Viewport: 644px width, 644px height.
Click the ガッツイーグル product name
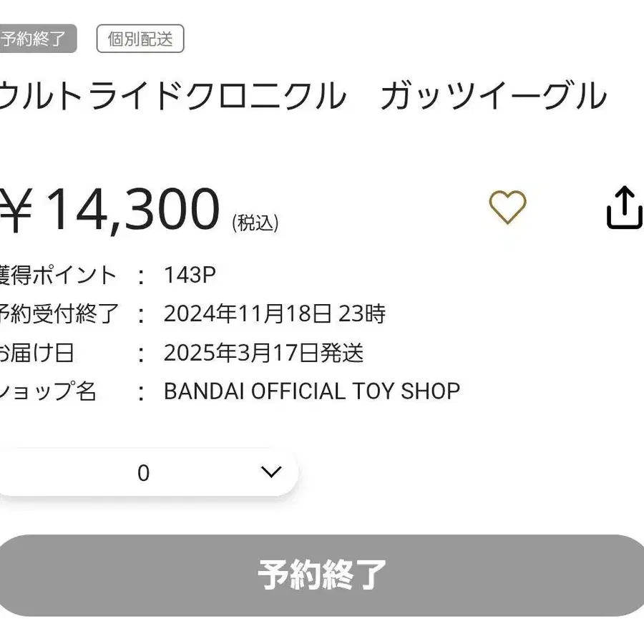coord(494,96)
